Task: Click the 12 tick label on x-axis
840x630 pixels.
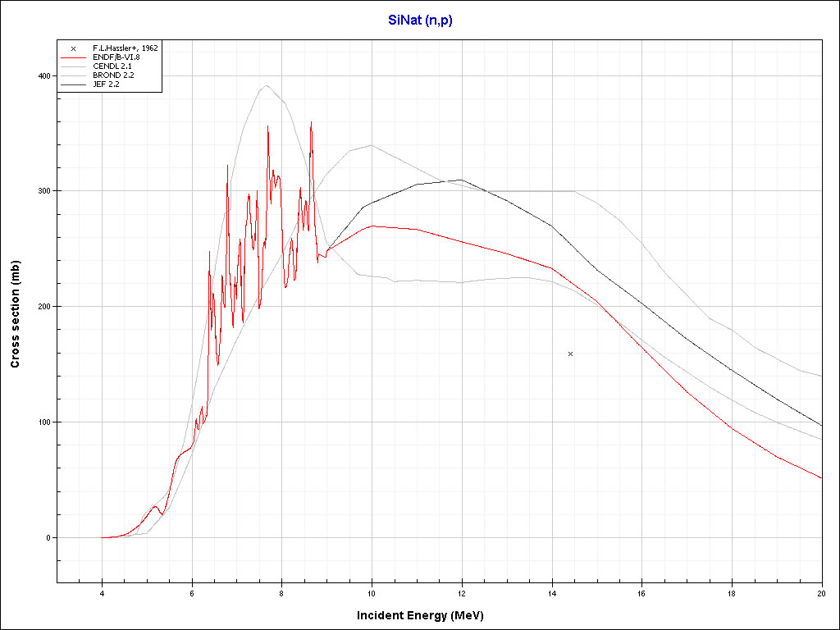Action: [x=461, y=592]
